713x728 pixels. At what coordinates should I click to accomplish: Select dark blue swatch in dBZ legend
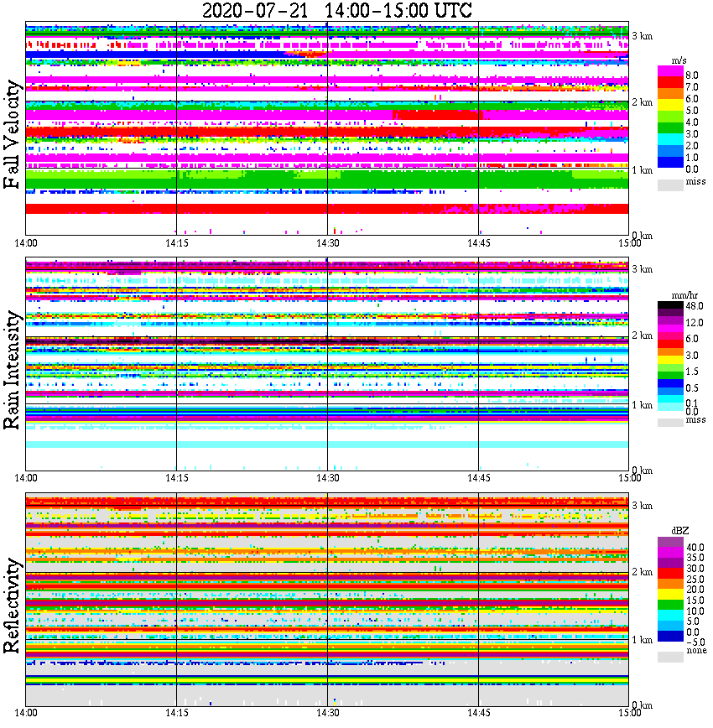(670, 636)
